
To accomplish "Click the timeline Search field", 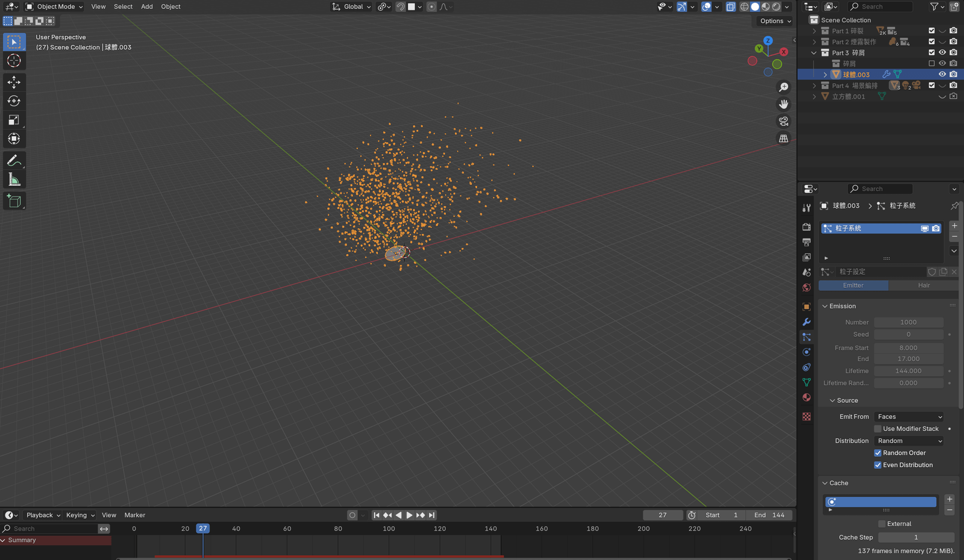I will (x=49, y=529).
